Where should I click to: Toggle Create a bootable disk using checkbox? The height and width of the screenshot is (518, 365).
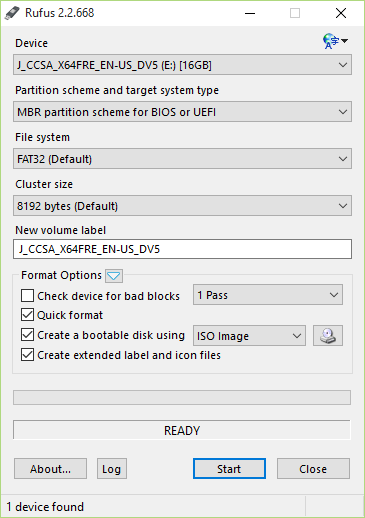[27, 335]
